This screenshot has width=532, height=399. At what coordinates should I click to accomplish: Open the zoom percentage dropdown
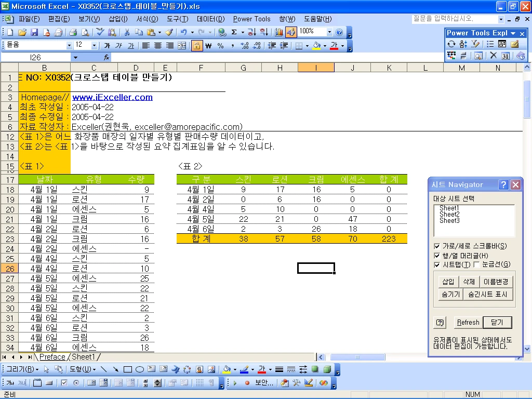[x=329, y=32]
